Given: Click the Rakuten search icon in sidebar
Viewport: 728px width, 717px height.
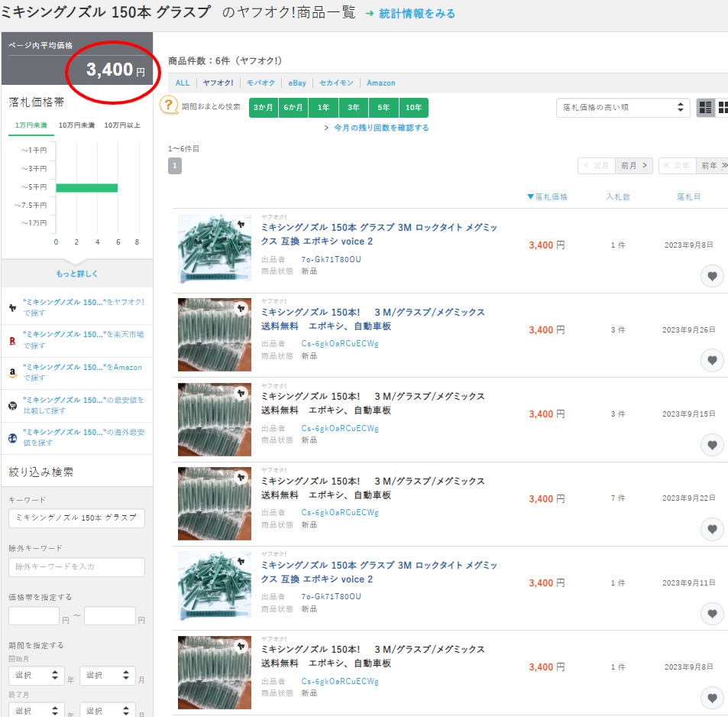Looking at the screenshot, I should pyautogui.click(x=13, y=340).
